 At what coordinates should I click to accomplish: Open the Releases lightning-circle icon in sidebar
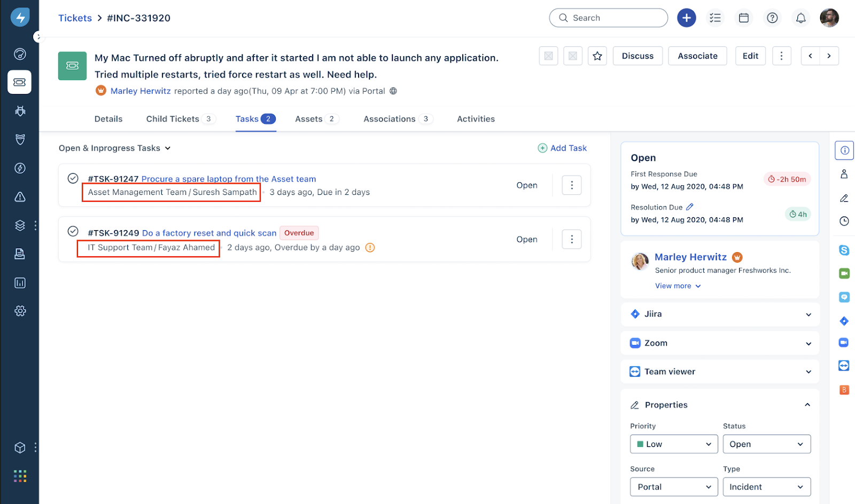[x=20, y=168]
